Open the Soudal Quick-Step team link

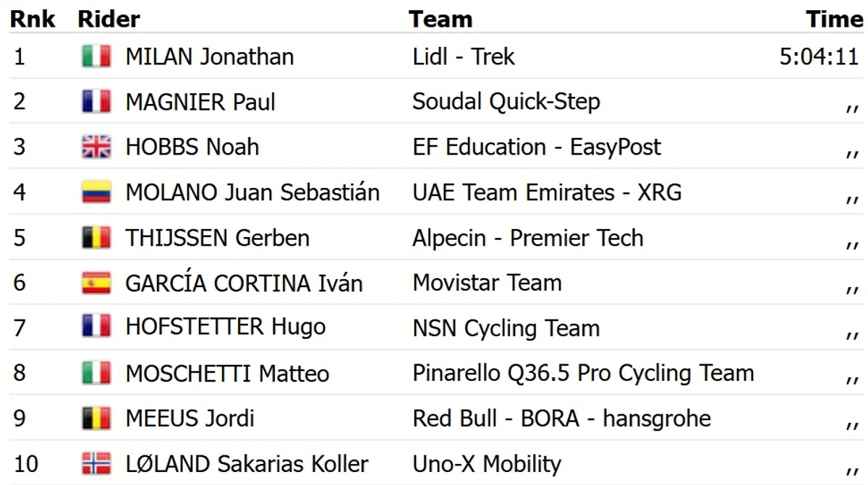tap(506, 102)
